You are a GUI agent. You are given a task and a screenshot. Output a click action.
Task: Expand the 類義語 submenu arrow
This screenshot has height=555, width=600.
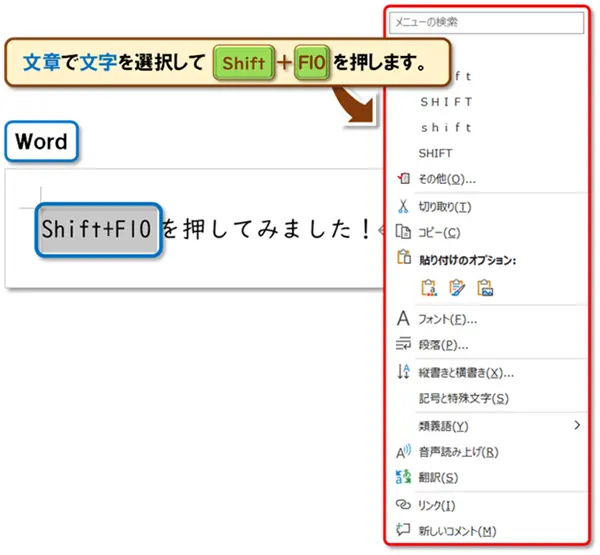click(x=576, y=426)
